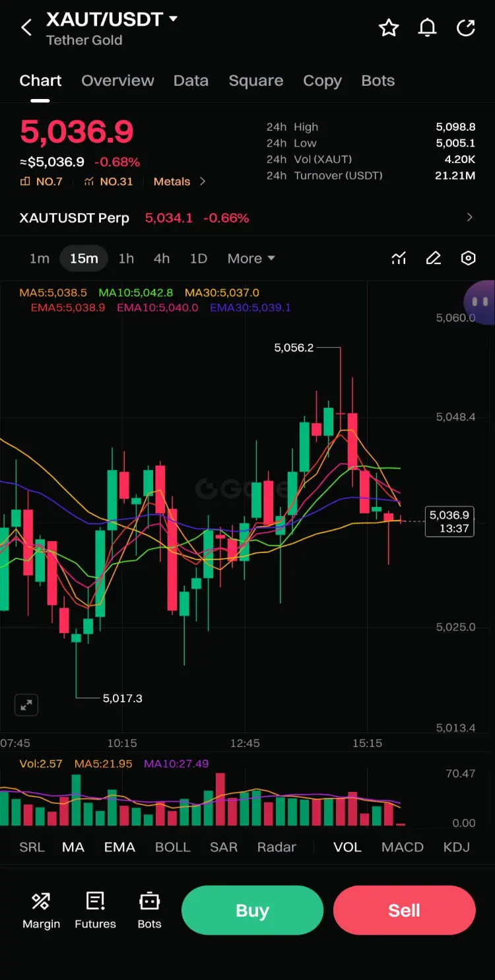
Task: Switch to the Square tab
Action: click(x=256, y=81)
